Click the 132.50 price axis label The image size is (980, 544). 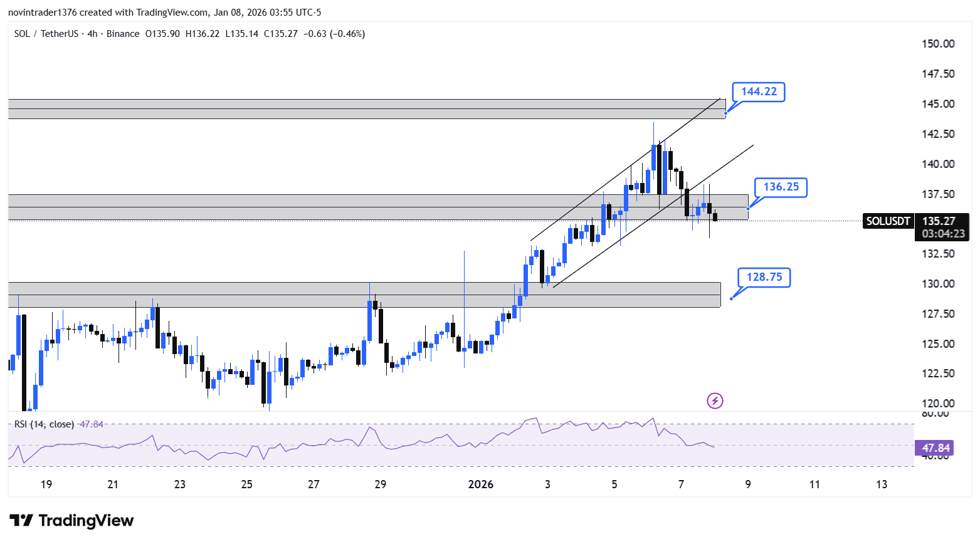(938, 254)
